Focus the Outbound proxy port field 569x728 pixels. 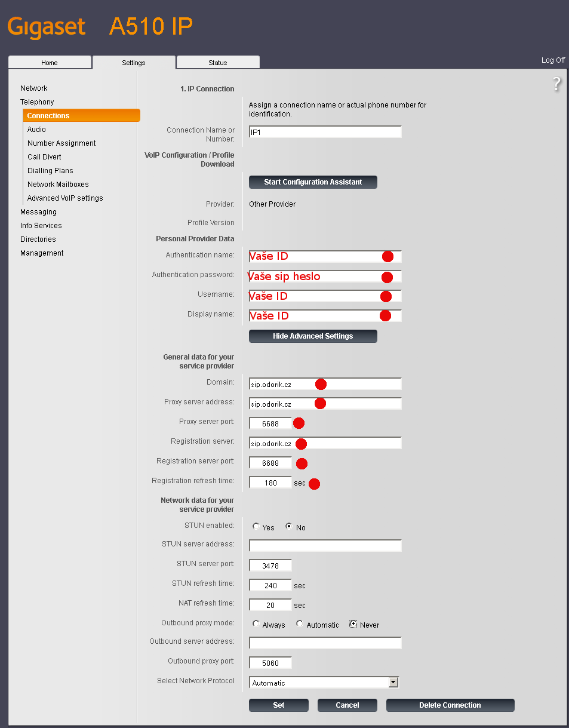coord(270,663)
